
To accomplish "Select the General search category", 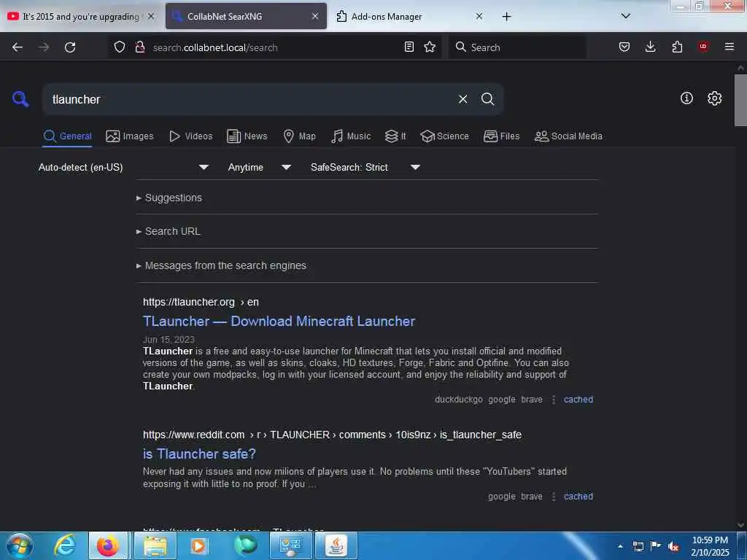I will coord(67,136).
